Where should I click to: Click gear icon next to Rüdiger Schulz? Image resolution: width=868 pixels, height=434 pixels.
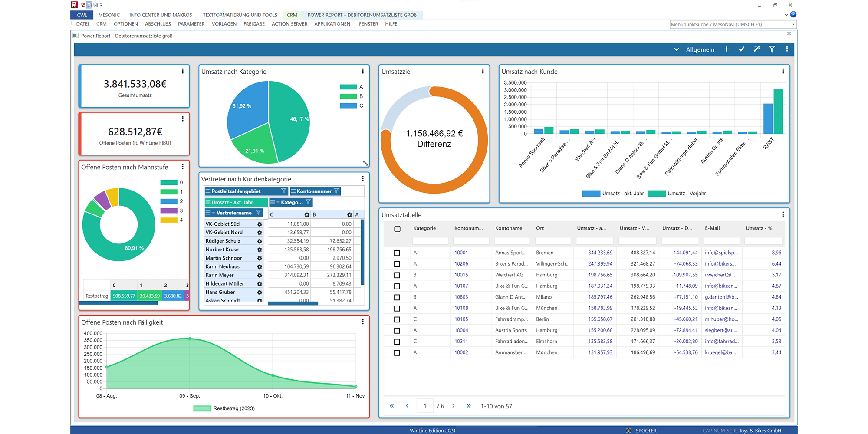pos(260,241)
